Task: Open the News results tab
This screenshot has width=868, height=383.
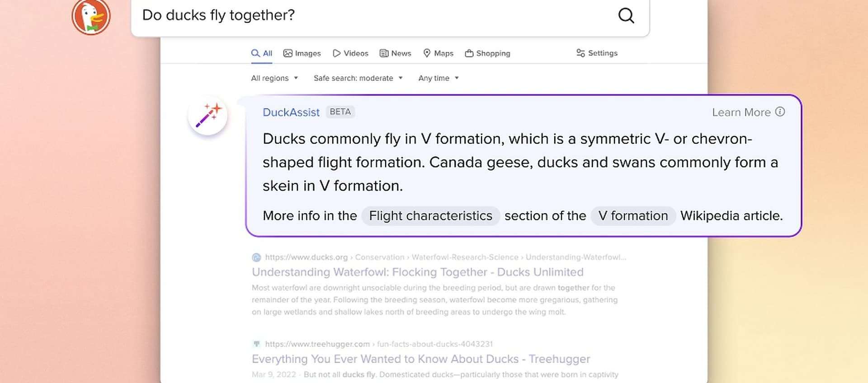Action: point(396,53)
